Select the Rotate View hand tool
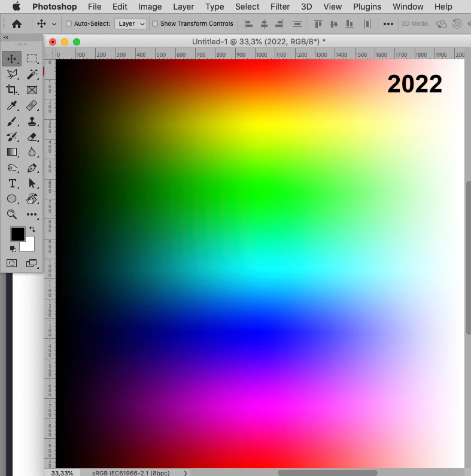This screenshot has width=471, height=476. tap(32, 199)
